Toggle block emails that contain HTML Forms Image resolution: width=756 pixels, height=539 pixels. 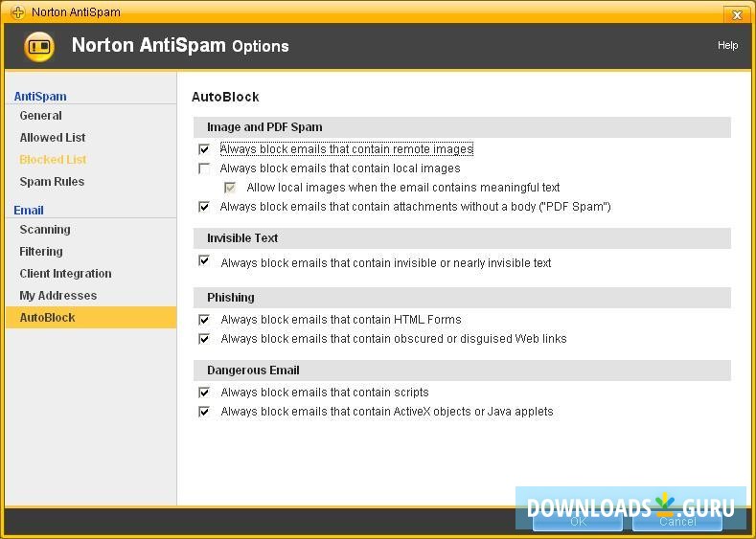(x=204, y=320)
